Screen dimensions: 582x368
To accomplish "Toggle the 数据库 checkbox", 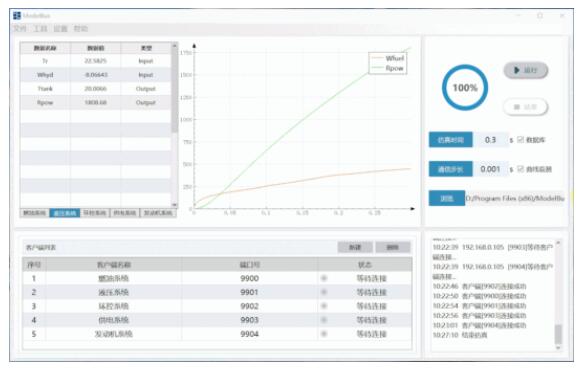I will pos(520,140).
